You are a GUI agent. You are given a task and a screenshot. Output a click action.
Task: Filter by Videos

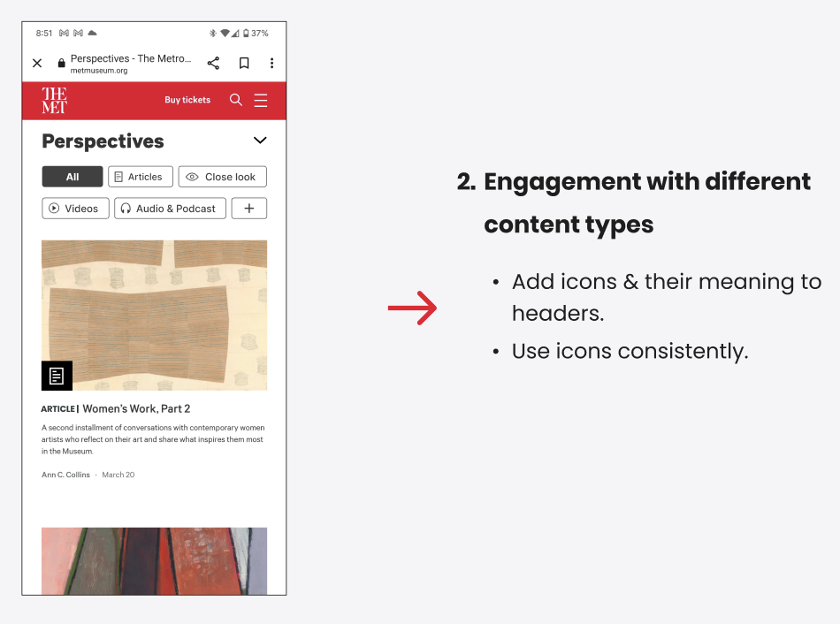tap(75, 209)
